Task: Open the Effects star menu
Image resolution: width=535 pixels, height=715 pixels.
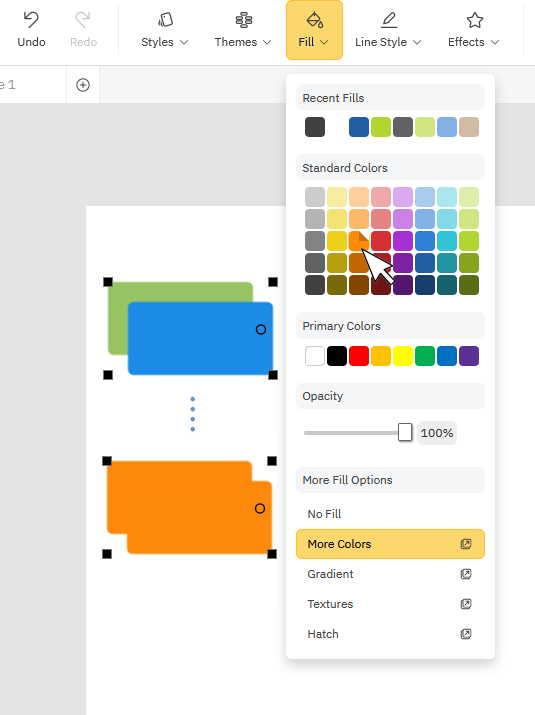Action: point(474,30)
